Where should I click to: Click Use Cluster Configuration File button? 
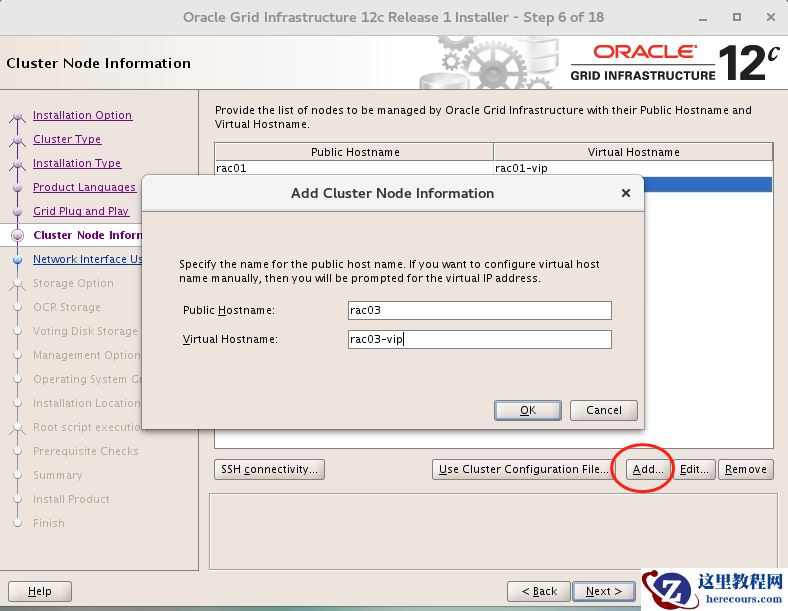(x=522, y=469)
